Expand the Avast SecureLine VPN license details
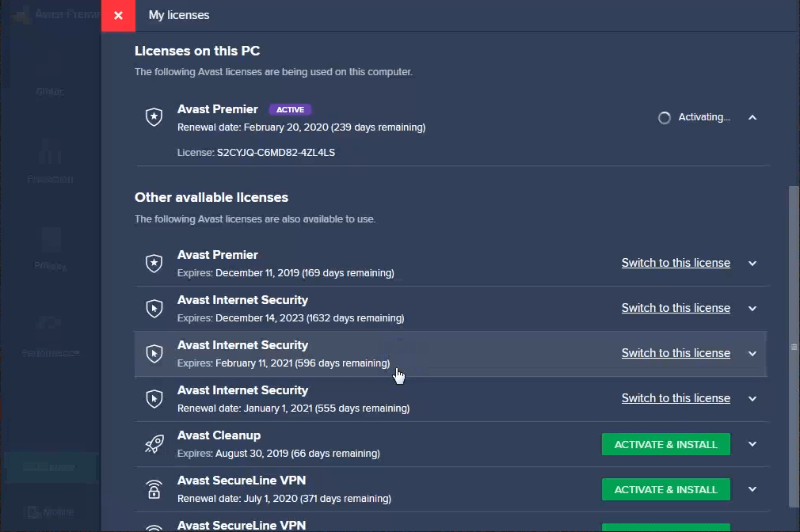The width and height of the screenshot is (800, 532). (752, 489)
